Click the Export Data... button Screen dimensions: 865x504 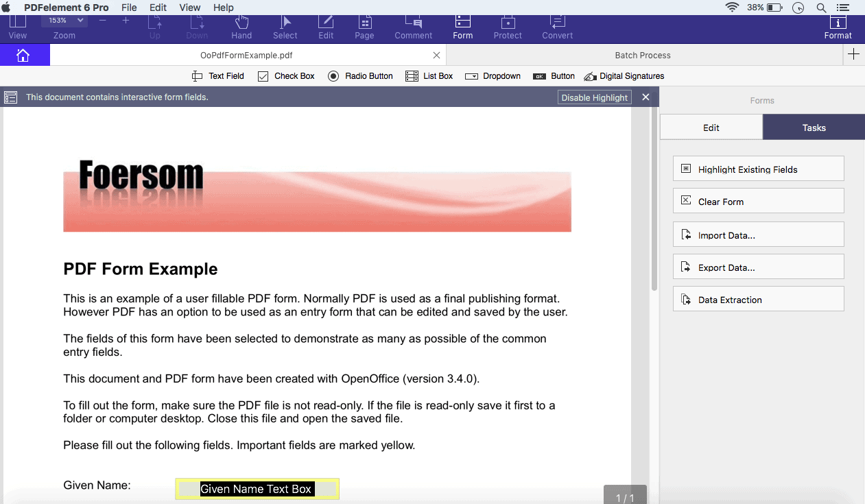[758, 267]
